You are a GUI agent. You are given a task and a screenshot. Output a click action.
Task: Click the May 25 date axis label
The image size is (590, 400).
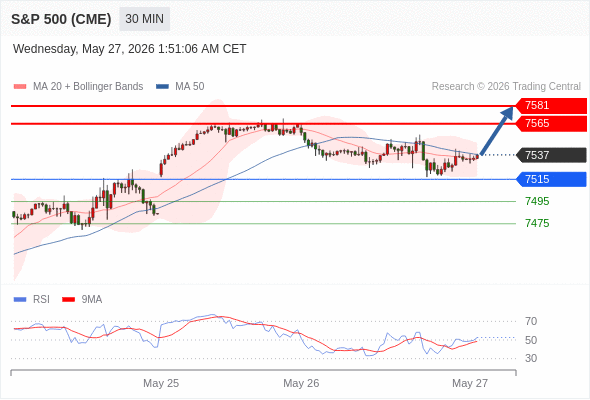161,383
